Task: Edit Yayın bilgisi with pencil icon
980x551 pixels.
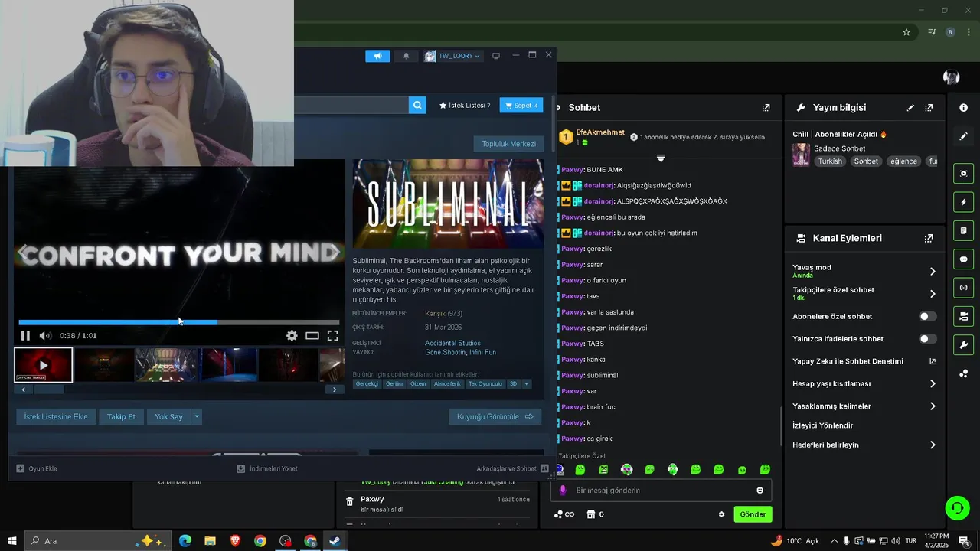Action: point(910,108)
